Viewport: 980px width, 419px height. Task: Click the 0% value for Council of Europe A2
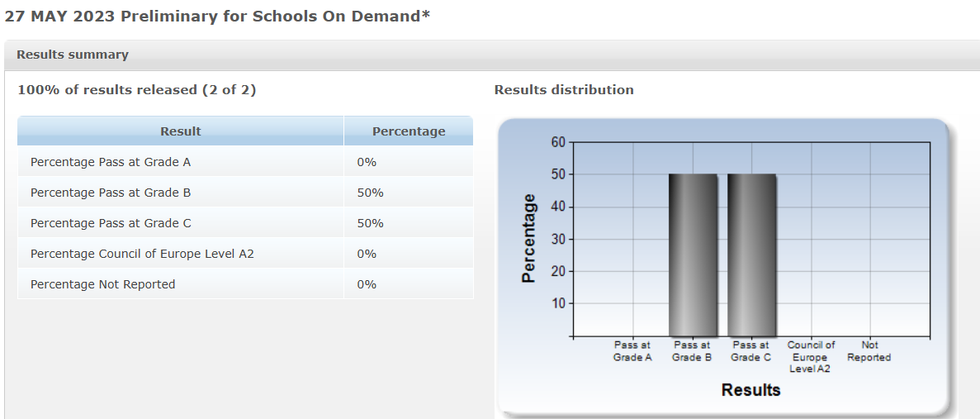pos(367,254)
